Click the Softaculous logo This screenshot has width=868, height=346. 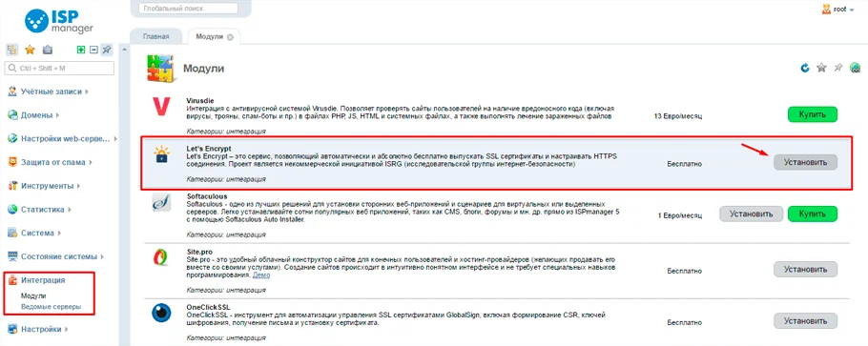point(161,202)
